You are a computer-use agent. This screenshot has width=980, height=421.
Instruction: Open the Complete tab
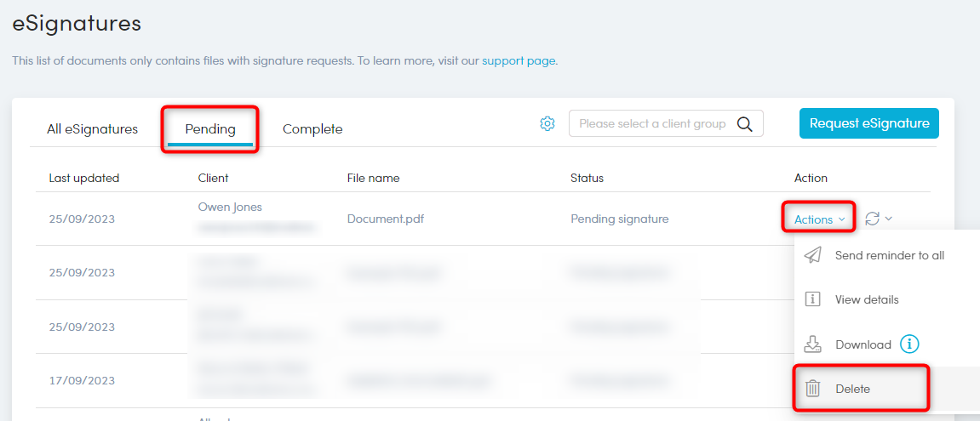[312, 129]
